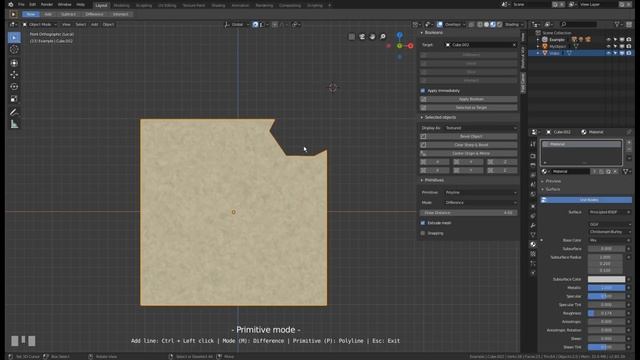Switch to the Layout workspace tab
Screen dimensions: 640x360
[101, 5]
